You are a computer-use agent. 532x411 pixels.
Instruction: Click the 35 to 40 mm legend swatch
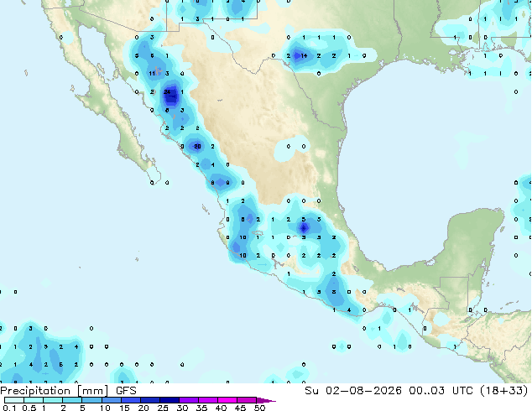coord(207,400)
